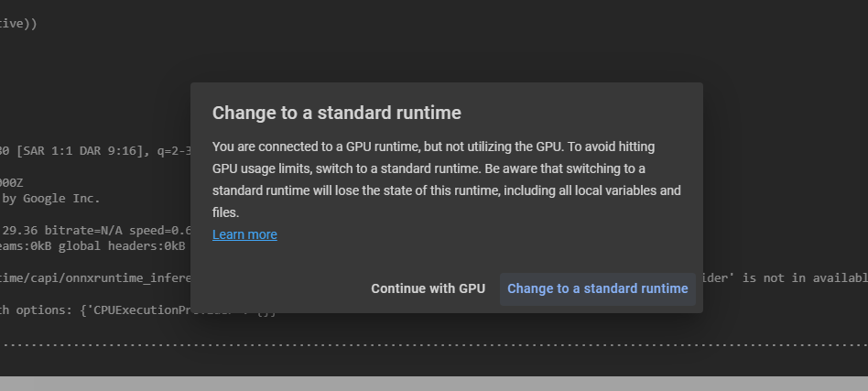Click the "SAR 1:1 DAR 9:16" output line
868x391 pixels.
[x=92, y=150]
